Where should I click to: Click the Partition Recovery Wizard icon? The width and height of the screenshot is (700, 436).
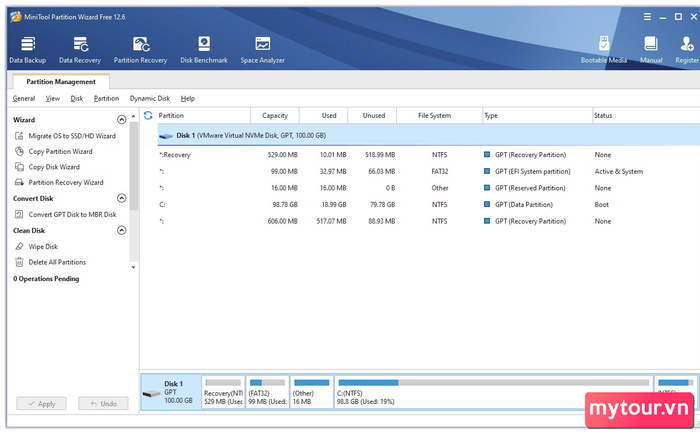[19, 183]
